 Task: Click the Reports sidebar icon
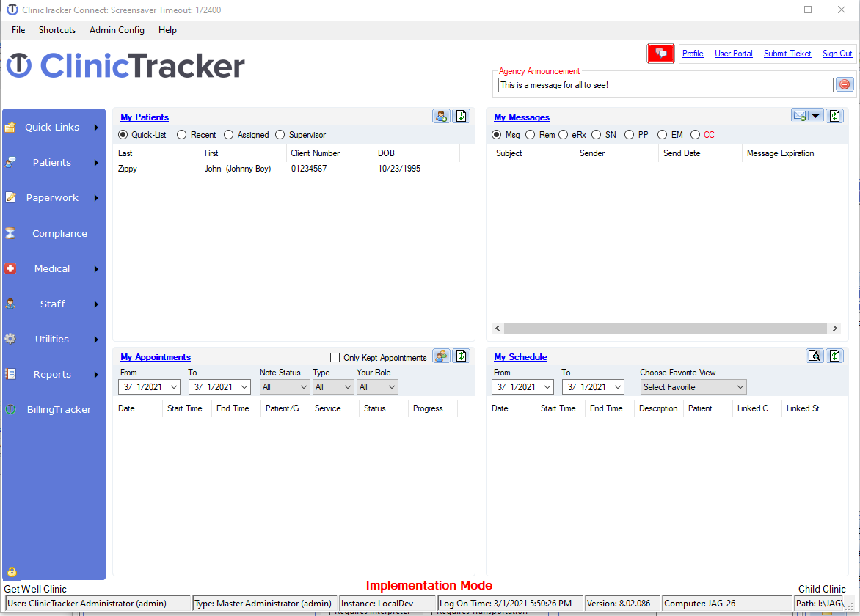[x=10, y=374]
